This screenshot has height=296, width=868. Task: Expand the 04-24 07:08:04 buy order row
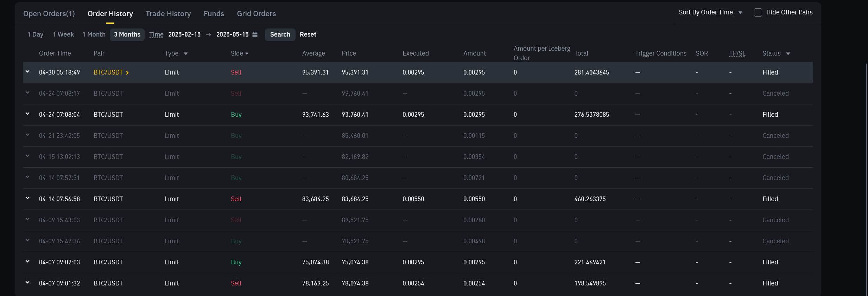click(x=27, y=114)
